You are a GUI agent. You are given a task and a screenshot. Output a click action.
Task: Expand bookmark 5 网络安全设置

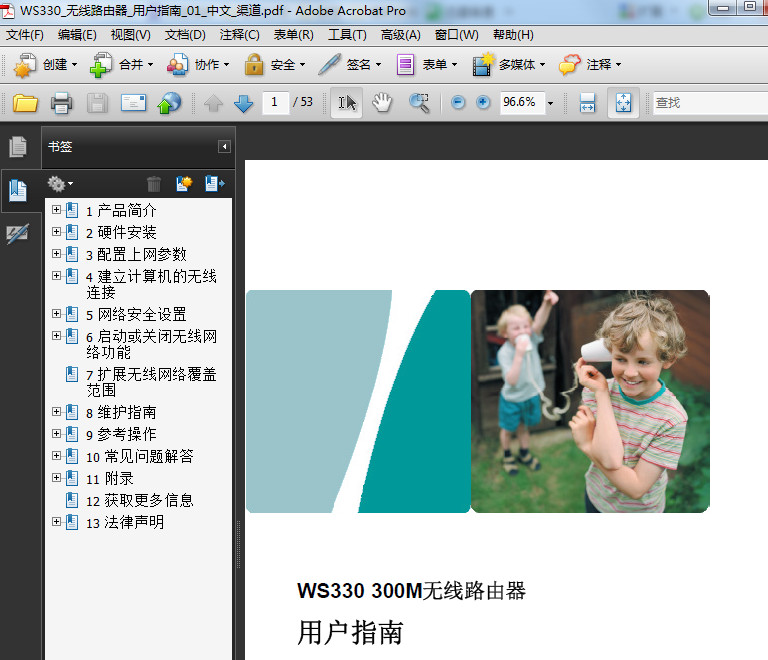click(56, 313)
